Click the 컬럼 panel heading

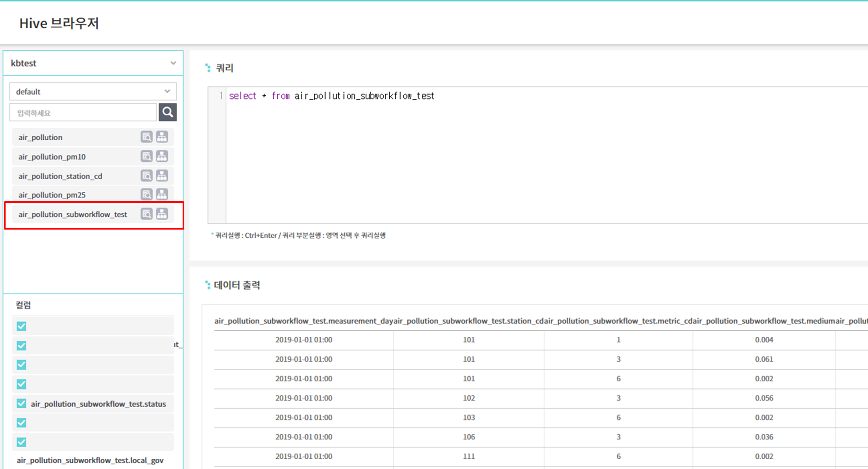tap(23, 305)
